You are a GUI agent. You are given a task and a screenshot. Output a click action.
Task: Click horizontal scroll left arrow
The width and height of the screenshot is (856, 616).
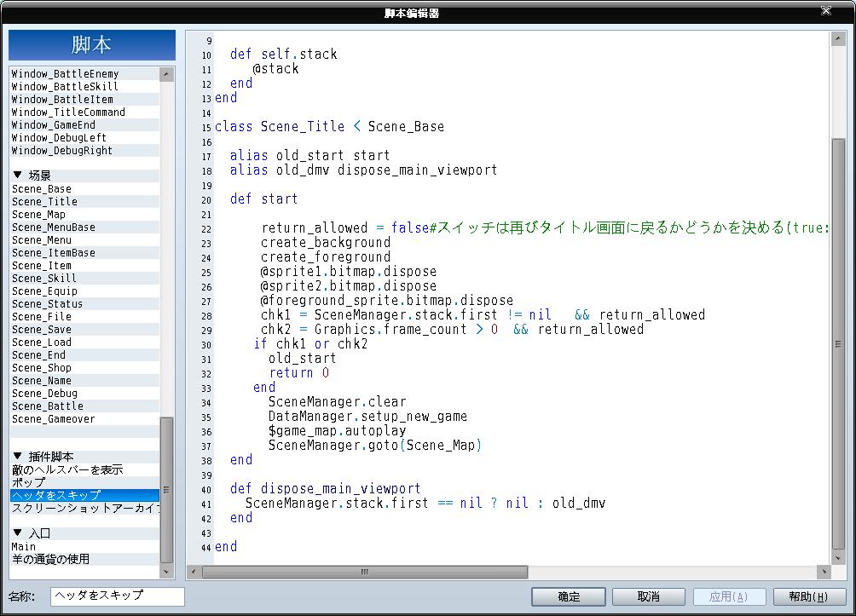click(x=194, y=572)
